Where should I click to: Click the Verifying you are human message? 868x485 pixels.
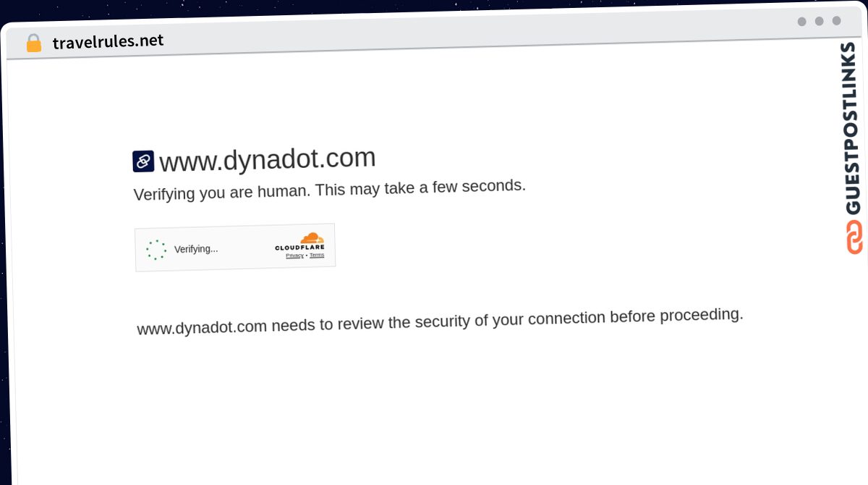(330, 190)
